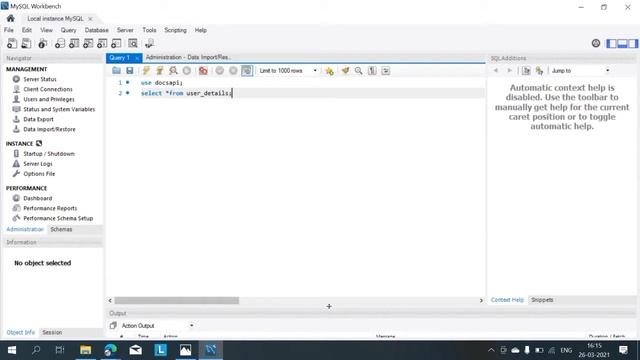The width and height of the screenshot is (640, 360).
Task: Toggle autocommit mode button
Action: click(x=247, y=71)
